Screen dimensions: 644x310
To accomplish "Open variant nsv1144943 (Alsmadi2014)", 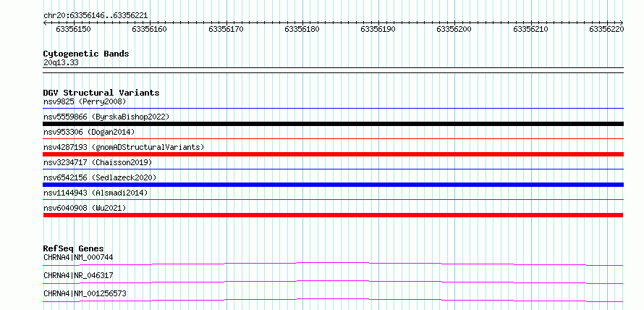I will (96, 193).
